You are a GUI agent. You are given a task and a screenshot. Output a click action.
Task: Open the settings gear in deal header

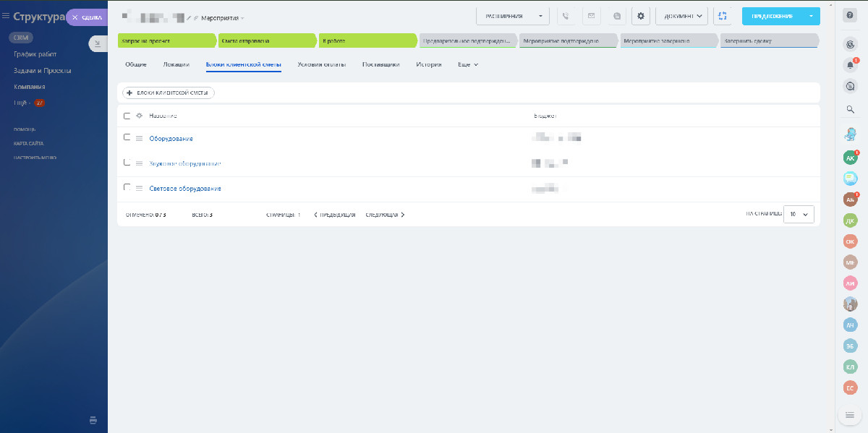click(640, 16)
